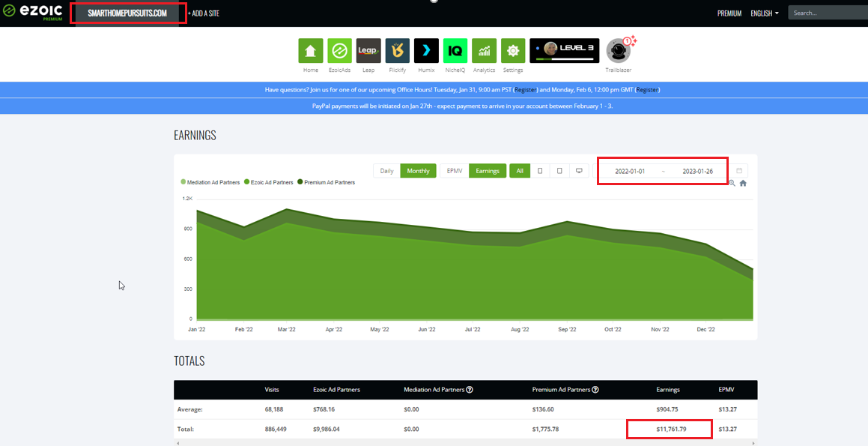
Task: Click the Earnings column header
Action: [668, 390]
